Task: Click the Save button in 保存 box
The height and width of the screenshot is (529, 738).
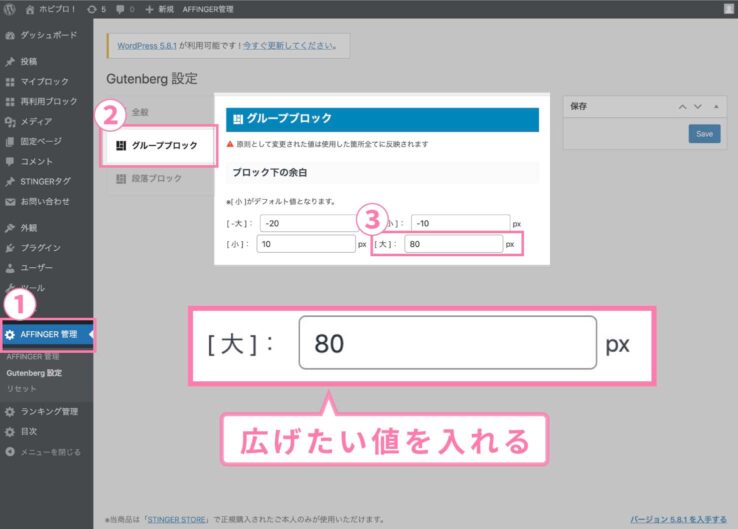Action: point(705,134)
